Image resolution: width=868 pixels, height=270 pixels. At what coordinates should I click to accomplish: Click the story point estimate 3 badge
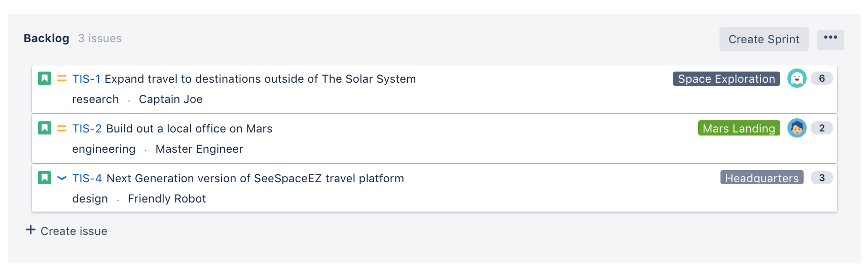pyautogui.click(x=821, y=178)
